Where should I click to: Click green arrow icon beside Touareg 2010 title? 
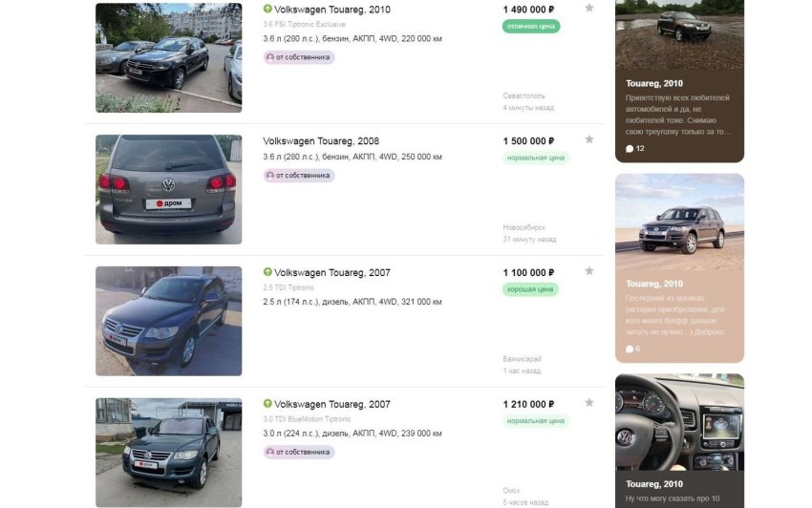(x=267, y=10)
